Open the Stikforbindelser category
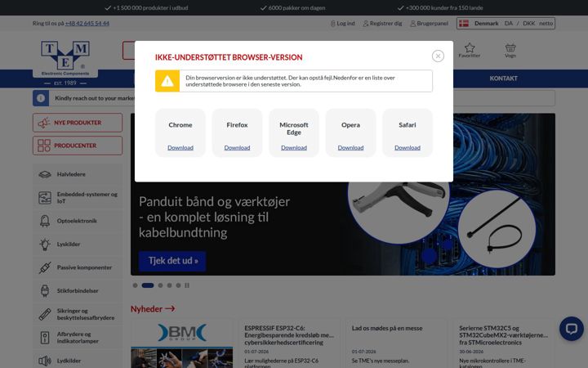588x368 pixels. 78,290
